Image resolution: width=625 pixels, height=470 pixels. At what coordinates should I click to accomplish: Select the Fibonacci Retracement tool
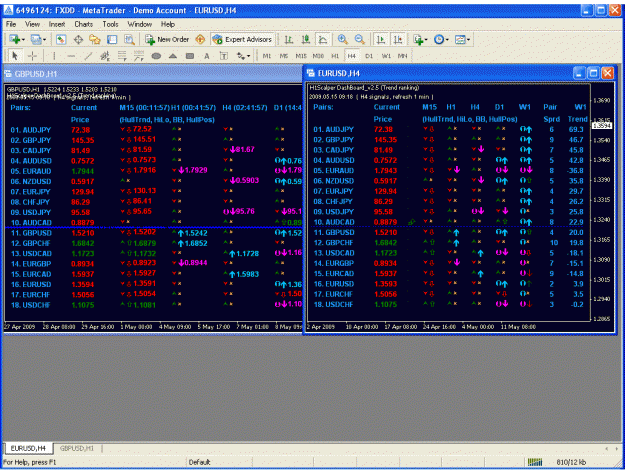122,56
